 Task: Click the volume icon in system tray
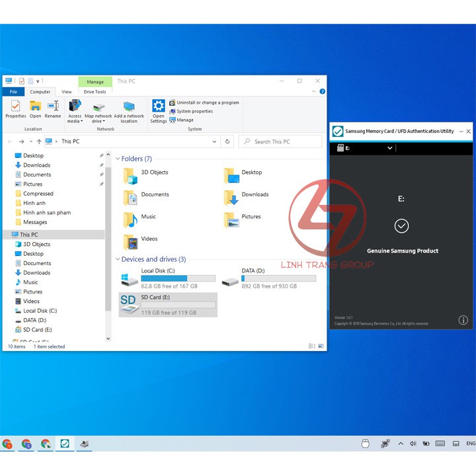pyautogui.click(x=413, y=444)
